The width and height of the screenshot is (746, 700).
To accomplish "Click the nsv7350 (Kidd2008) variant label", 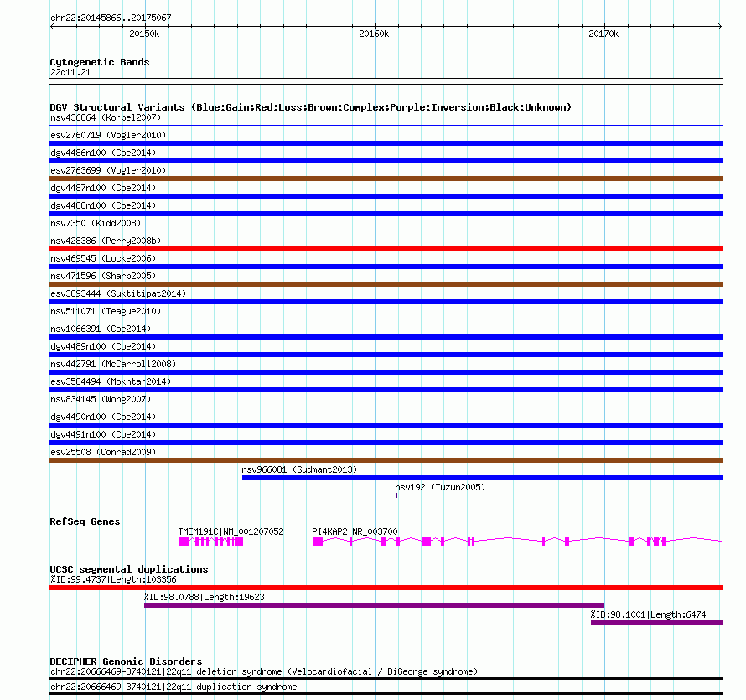I will coord(96,223).
